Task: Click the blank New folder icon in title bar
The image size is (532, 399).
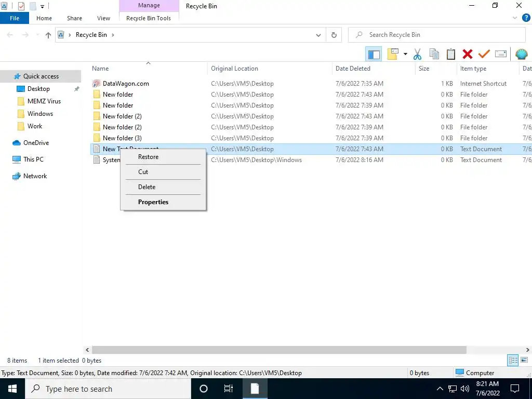Action: pos(33,6)
